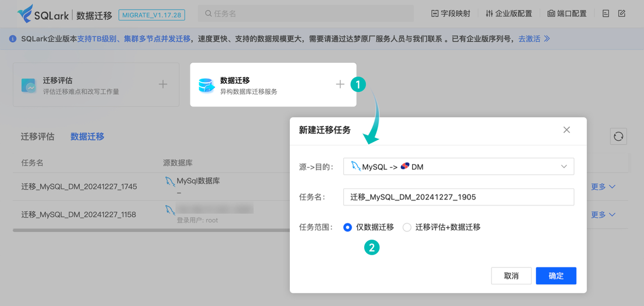
Task: Click the refresh icon above the task list
Action: (618, 136)
